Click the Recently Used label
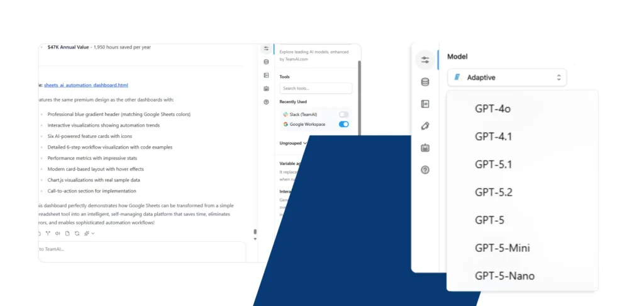Screen dimensions: 644x306 click(x=293, y=101)
